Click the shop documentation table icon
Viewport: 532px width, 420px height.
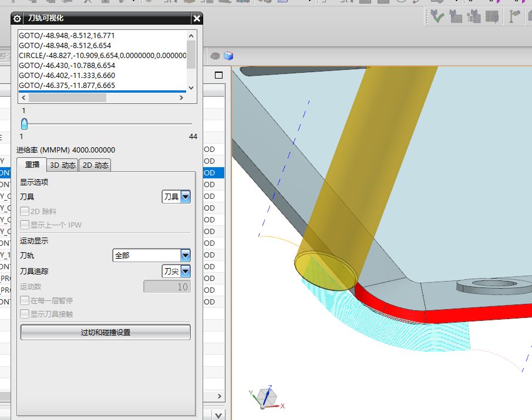click(x=492, y=16)
